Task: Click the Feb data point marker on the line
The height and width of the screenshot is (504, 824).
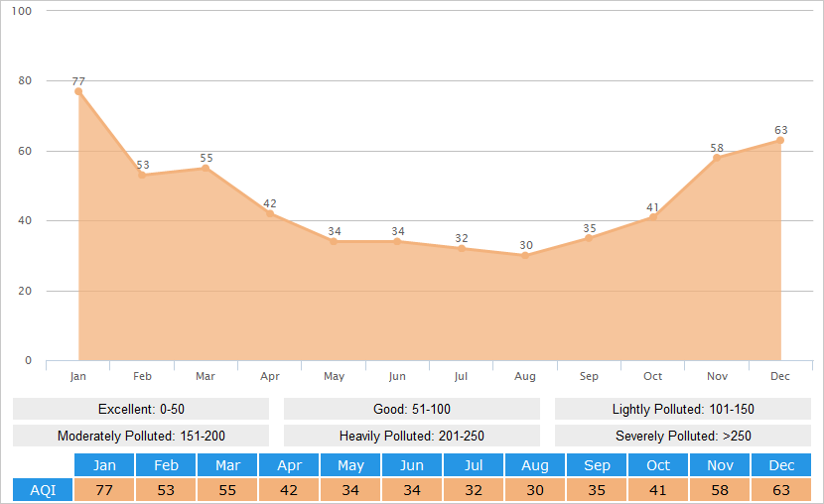Action: (x=142, y=175)
